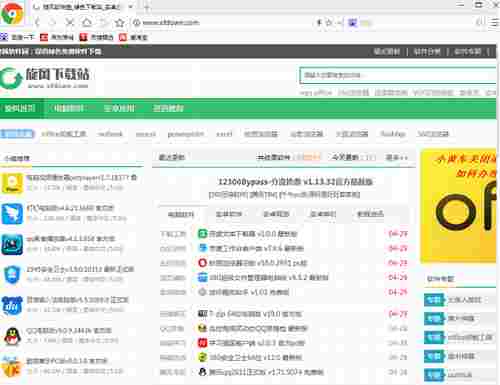Click the blue DingTalk bird icon

pos(12,214)
